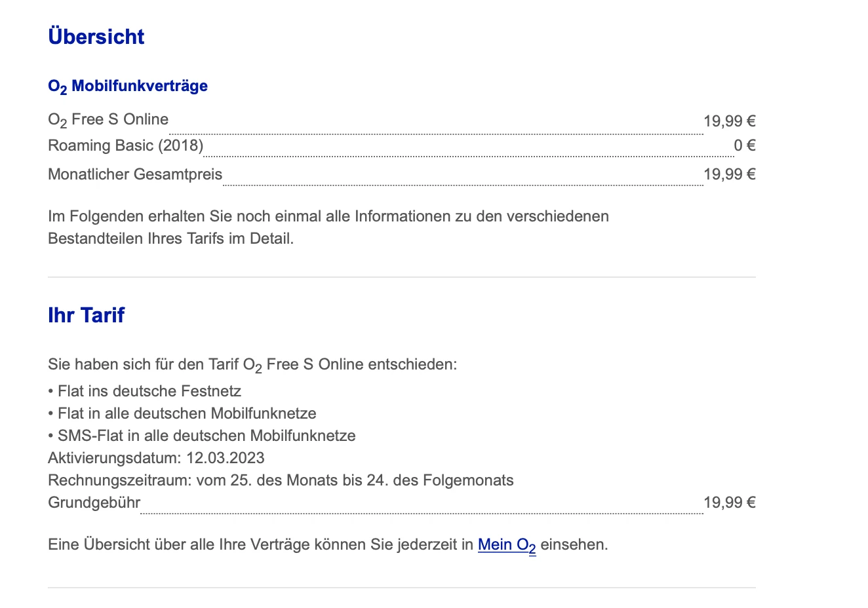Click the sentence starting Sie haben sich für den Tarif
This screenshot has height=608, width=868.
252,365
